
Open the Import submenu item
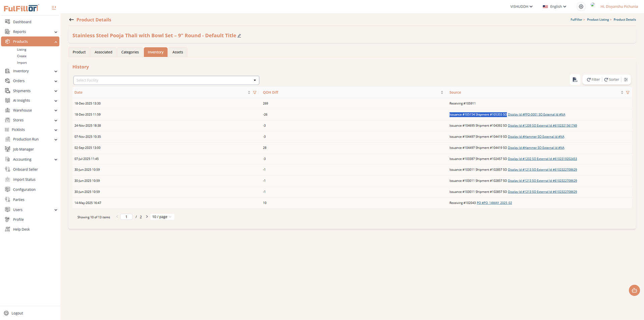point(22,63)
